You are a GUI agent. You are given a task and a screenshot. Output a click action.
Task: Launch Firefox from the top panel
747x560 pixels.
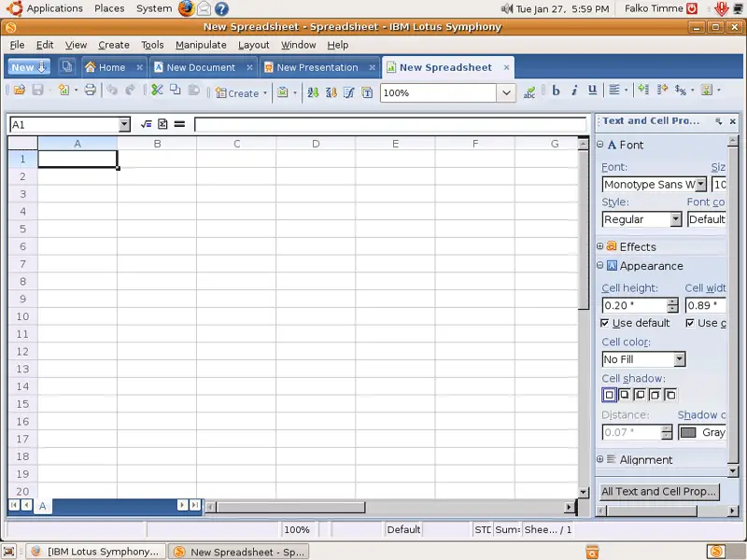coord(186,8)
